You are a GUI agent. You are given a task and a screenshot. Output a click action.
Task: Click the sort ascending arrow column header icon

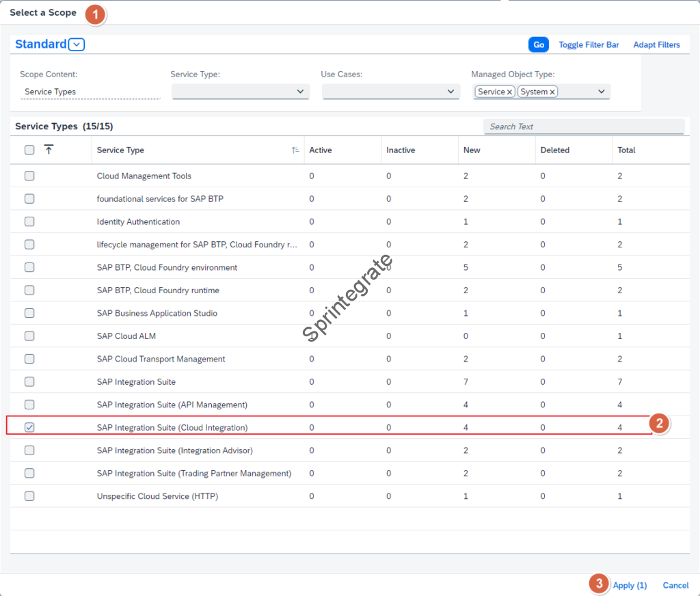point(49,149)
